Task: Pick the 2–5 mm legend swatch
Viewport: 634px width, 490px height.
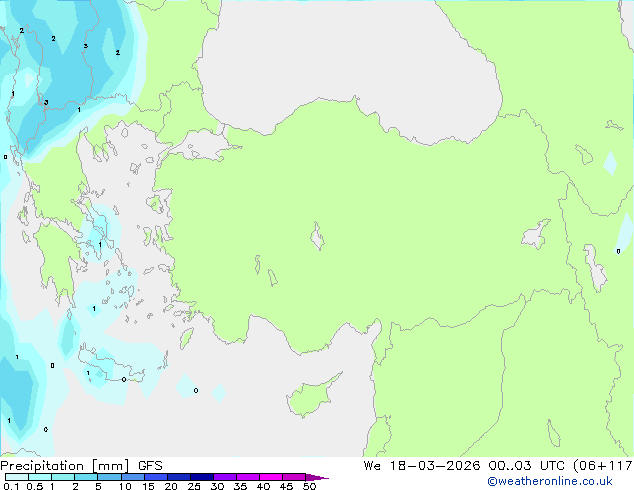Action: [86, 477]
